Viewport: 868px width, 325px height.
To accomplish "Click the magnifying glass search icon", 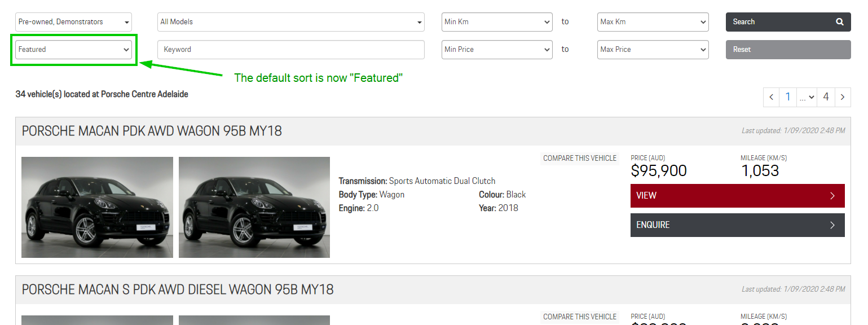I will [840, 21].
